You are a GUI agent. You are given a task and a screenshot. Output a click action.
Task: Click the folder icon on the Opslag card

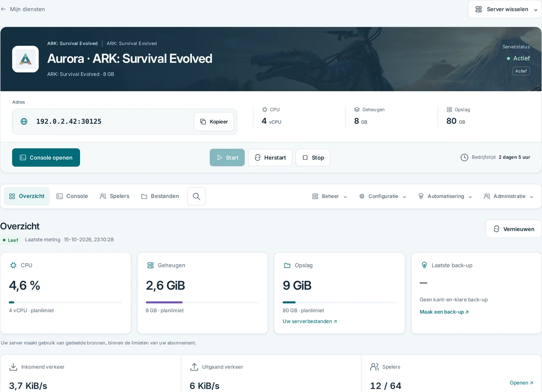(x=287, y=265)
